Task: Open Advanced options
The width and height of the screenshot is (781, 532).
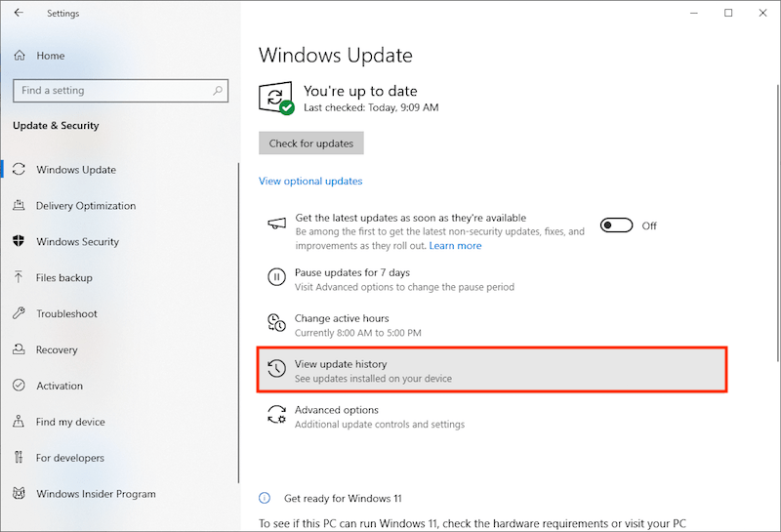Action: pos(337,410)
